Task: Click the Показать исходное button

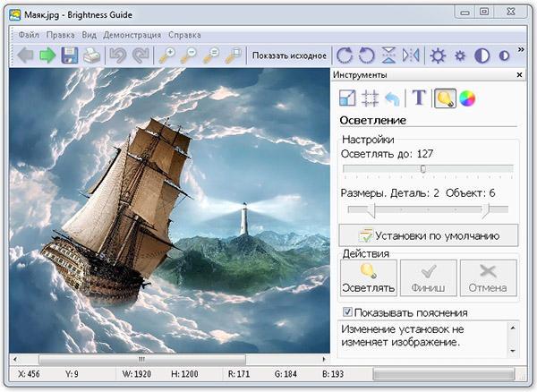Action: point(289,55)
